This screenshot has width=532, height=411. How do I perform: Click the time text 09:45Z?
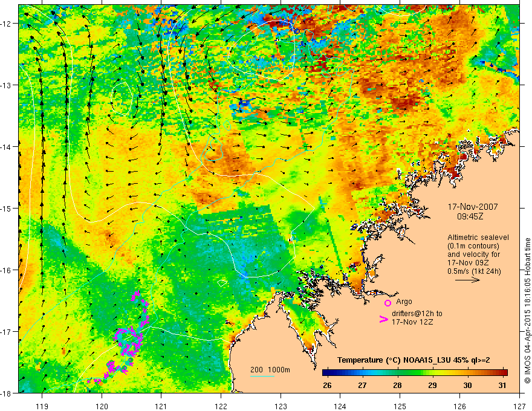(470, 216)
